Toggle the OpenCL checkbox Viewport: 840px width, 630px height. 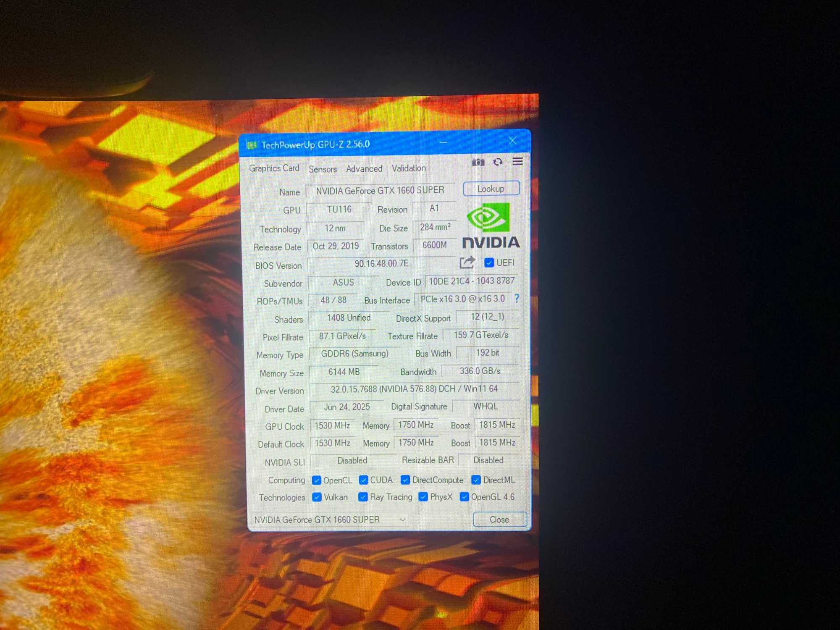(x=317, y=480)
